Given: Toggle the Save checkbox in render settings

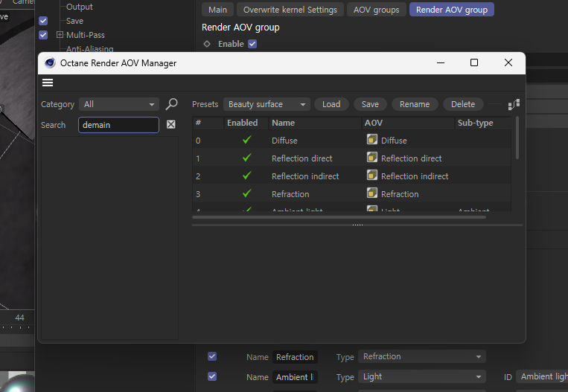Looking at the screenshot, I should tap(43, 21).
